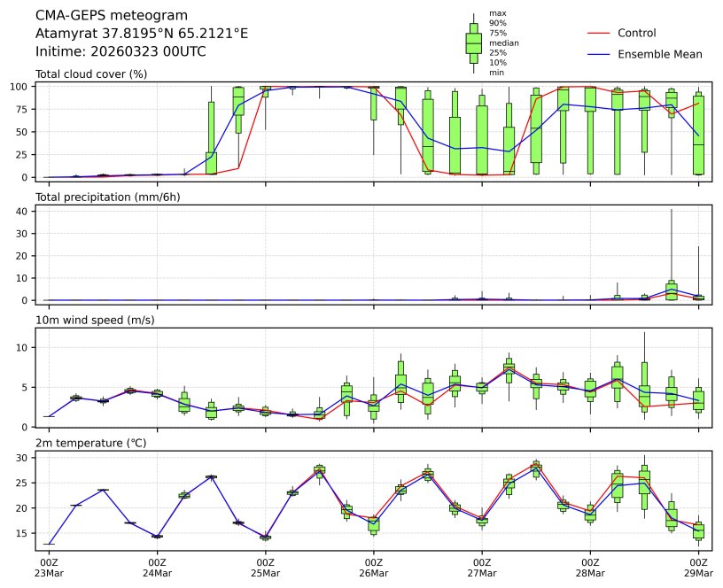Click the "min" label in boxplot legend

coord(496,73)
